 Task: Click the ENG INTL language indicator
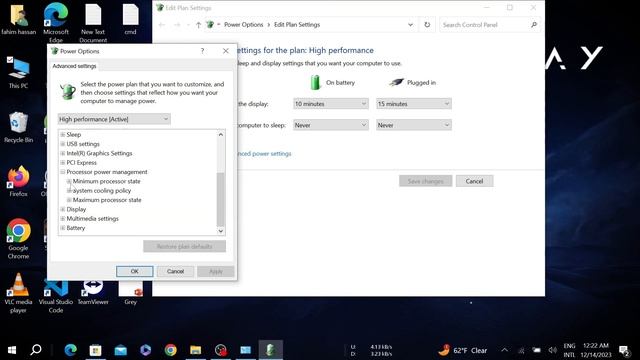(569, 350)
